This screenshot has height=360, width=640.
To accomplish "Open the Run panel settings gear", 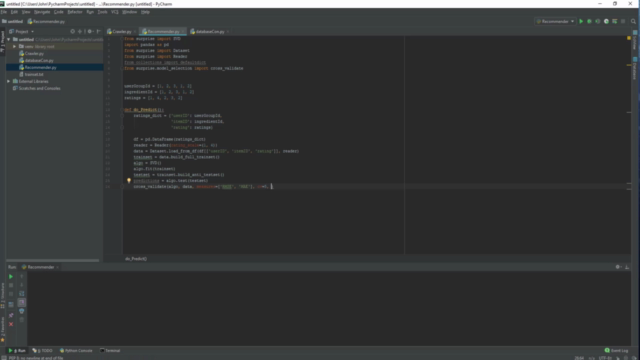I will point(618,267).
